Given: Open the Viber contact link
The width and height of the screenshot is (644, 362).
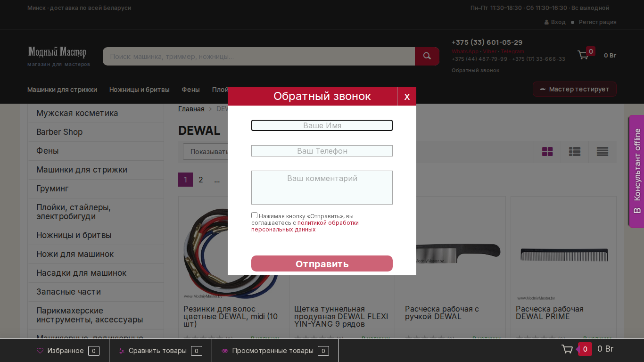Looking at the screenshot, I should point(490,51).
